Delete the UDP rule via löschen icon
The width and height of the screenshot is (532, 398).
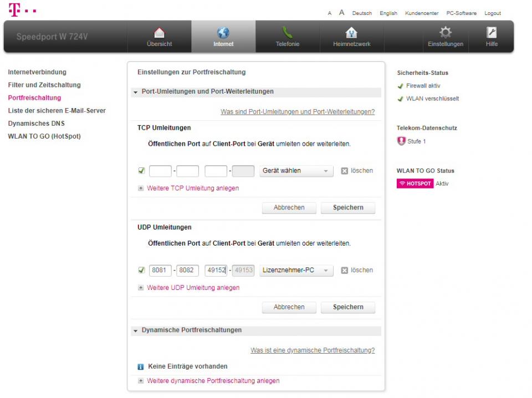tap(344, 271)
